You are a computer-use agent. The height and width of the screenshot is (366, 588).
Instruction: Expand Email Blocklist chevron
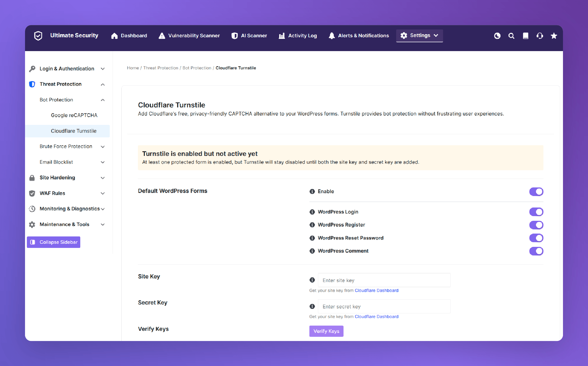tap(103, 162)
